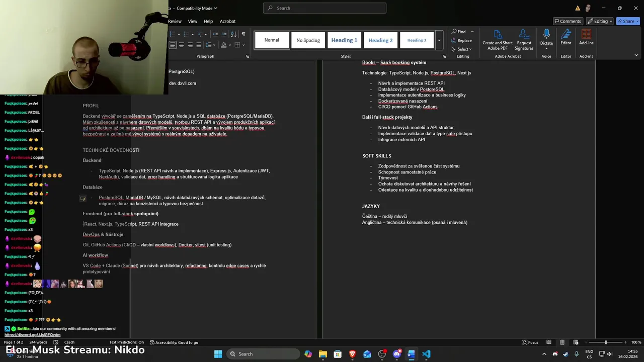Expand the Styles gallery
Viewport: 644px width, 362px height.
[x=439, y=40]
